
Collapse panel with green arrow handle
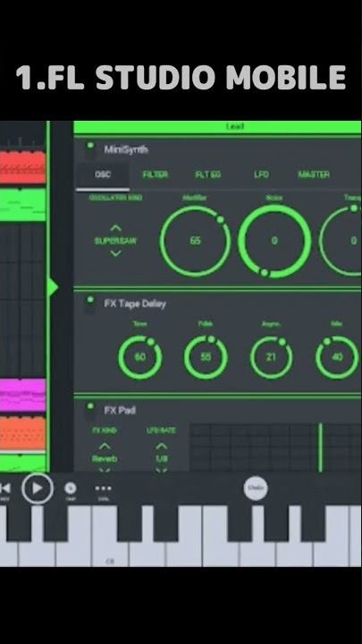click(53, 287)
